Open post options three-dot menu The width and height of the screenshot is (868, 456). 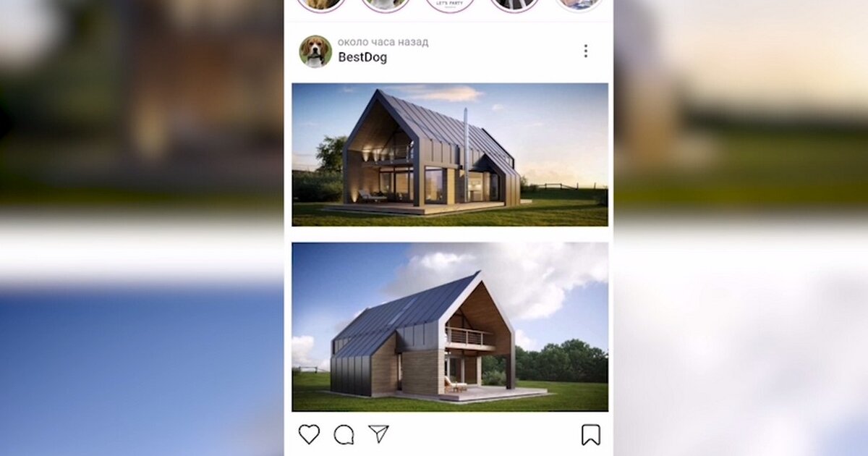point(585,51)
